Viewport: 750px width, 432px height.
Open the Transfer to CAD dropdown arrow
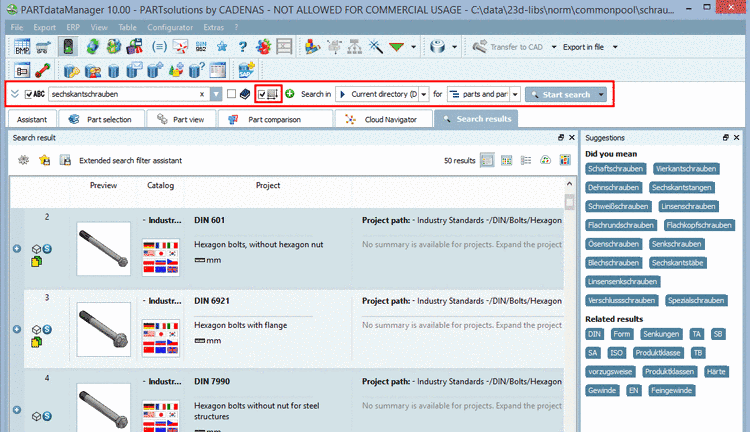pos(554,47)
